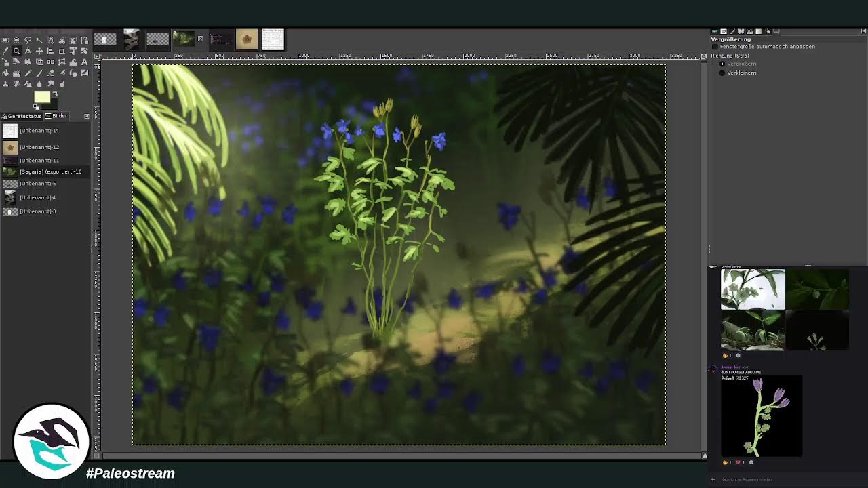Viewport: 868px width, 488px height.
Task: Switch to the tan pentagon image tab
Action: (247, 39)
